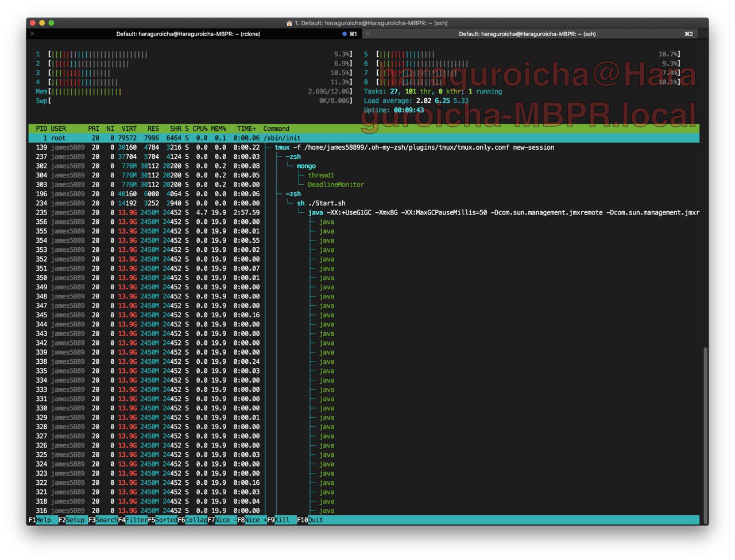Image resolution: width=735 pixels, height=560 pixels.
Task: Click the Swp swap meter
Action: pos(194,101)
